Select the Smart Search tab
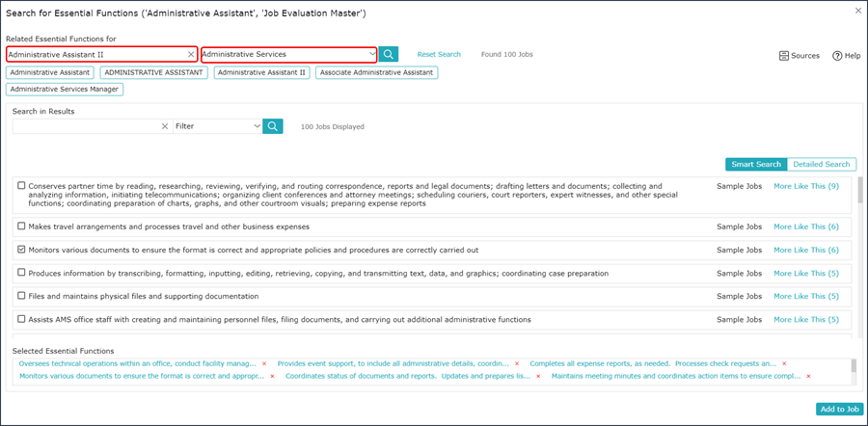The height and width of the screenshot is (426, 868). pos(756,164)
